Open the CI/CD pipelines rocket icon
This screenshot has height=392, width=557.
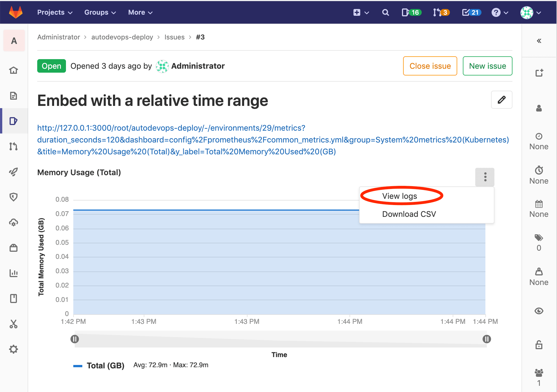[14, 172]
